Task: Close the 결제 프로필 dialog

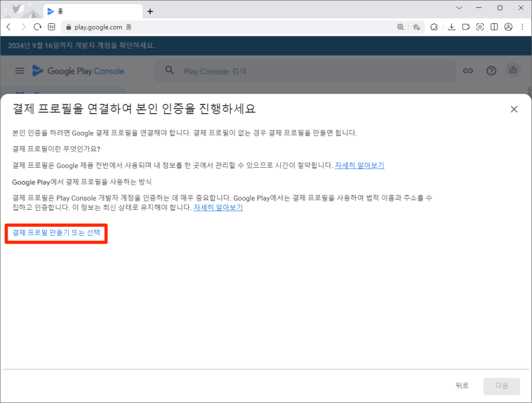Action: [514, 109]
